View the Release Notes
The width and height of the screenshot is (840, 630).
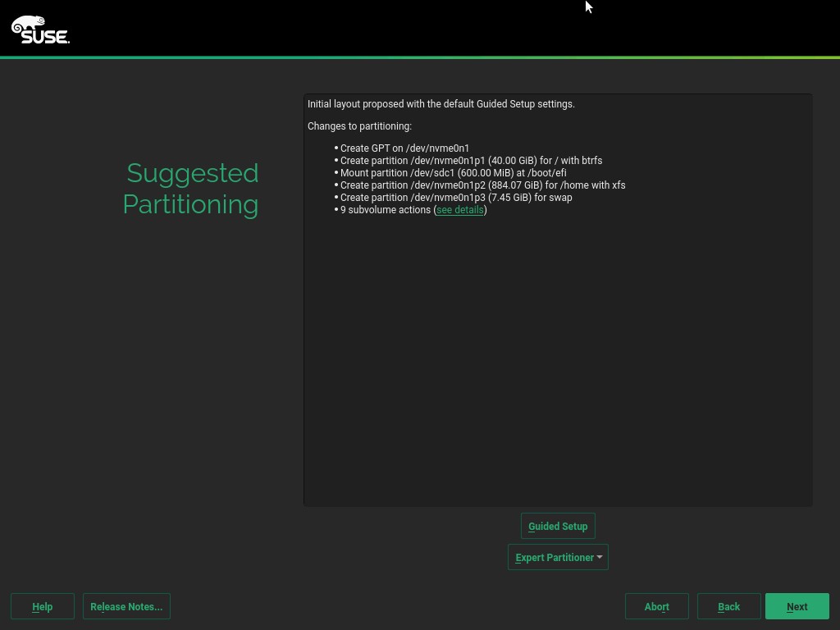click(126, 606)
